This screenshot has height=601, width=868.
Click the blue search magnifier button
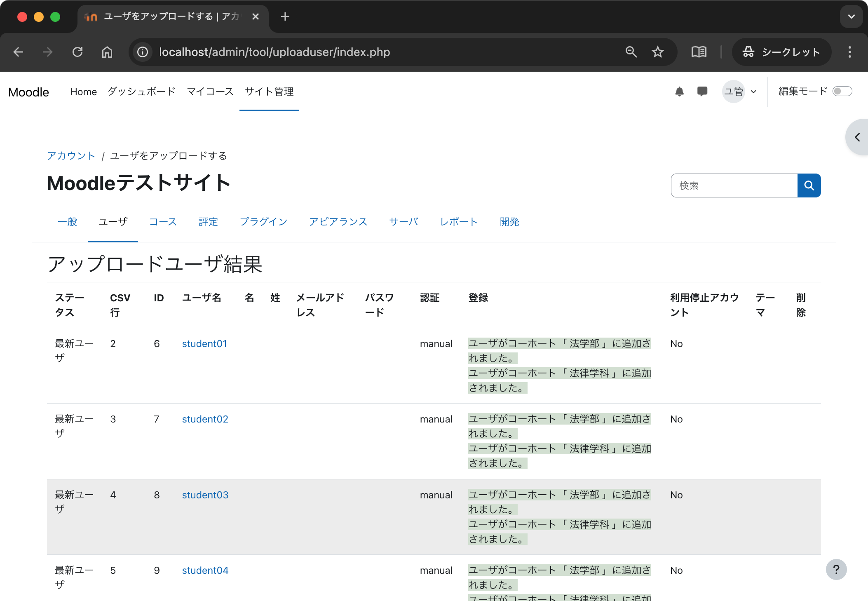[809, 185]
